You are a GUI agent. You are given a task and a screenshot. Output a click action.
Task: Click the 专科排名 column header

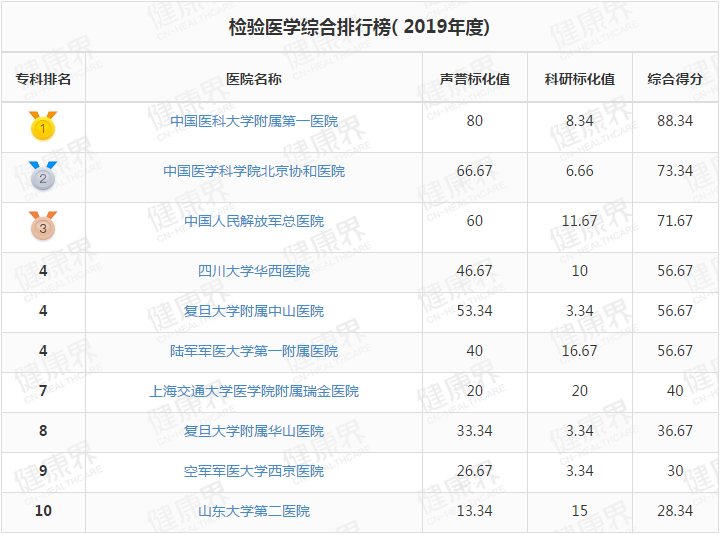click(x=43, y=79)
